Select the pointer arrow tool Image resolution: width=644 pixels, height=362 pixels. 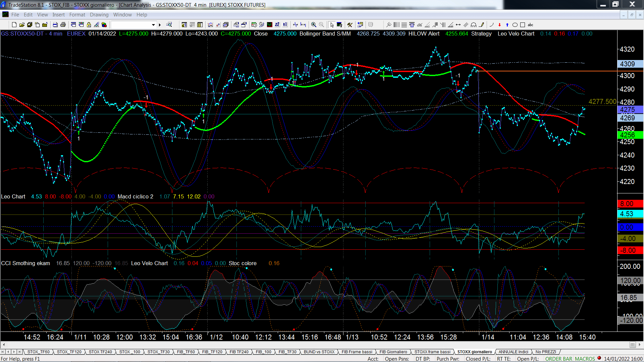[x=332, y=25]
